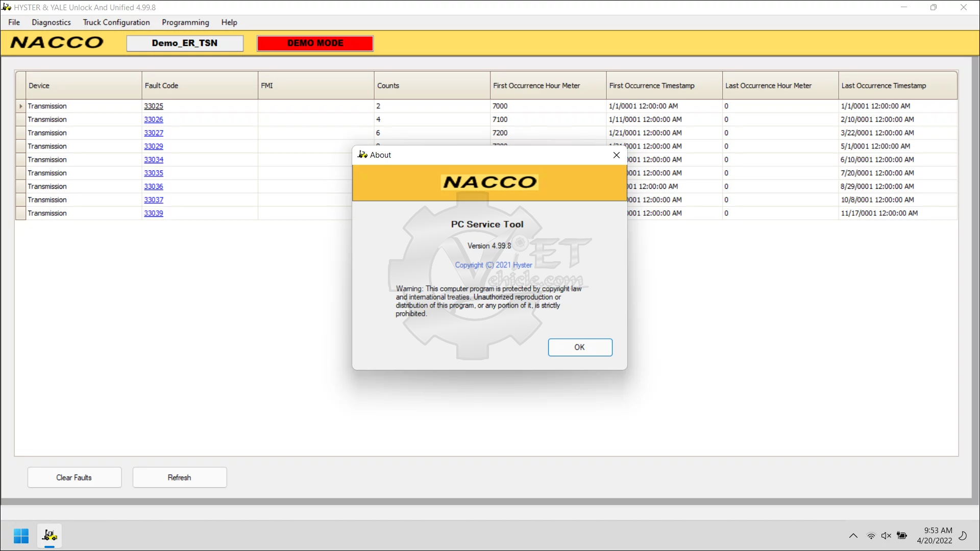Open the Diagnostics menu
This screenshot has height=551, width=980.
(51, 22)
